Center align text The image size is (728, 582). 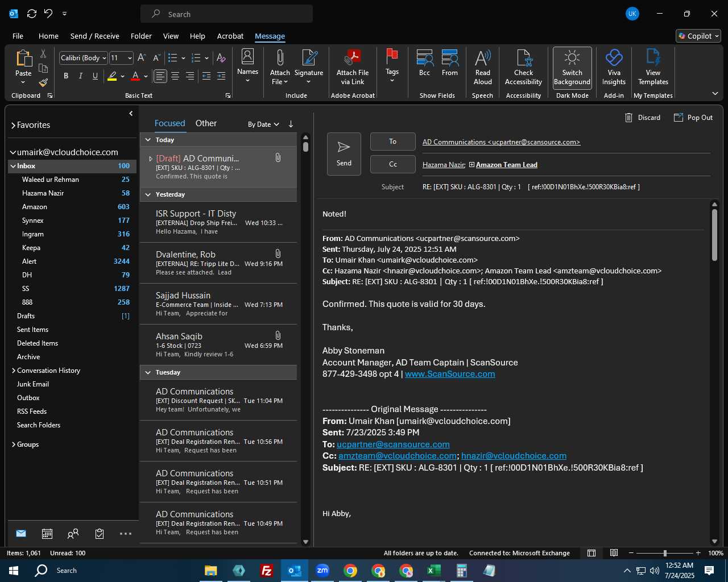coord(175,76)
